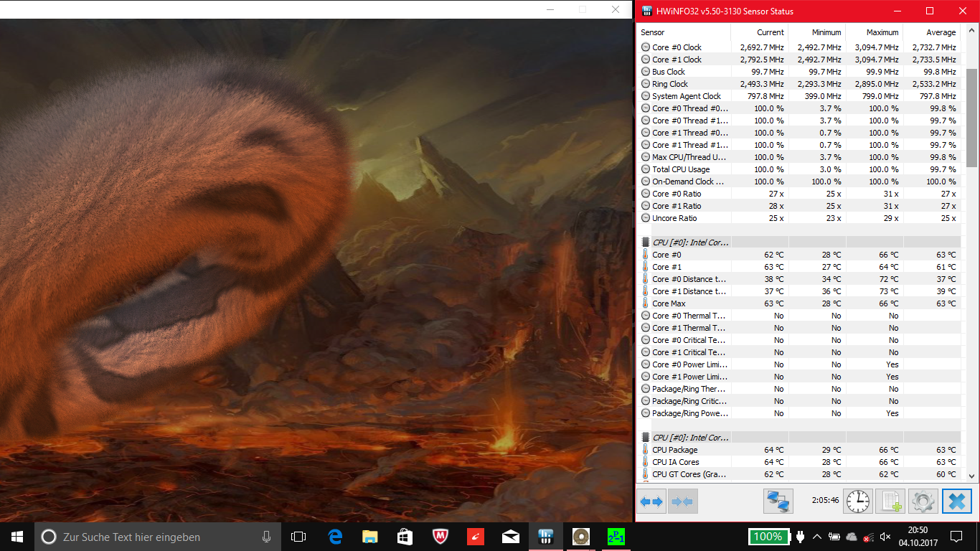
Task: Open the network status tray icon
Action: tap(868, 537)
